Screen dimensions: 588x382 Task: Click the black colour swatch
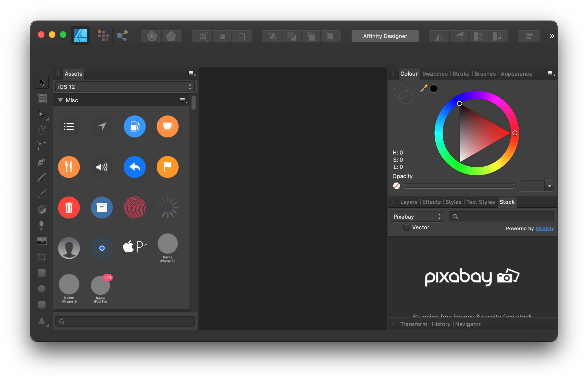click(x=433, y=89)
